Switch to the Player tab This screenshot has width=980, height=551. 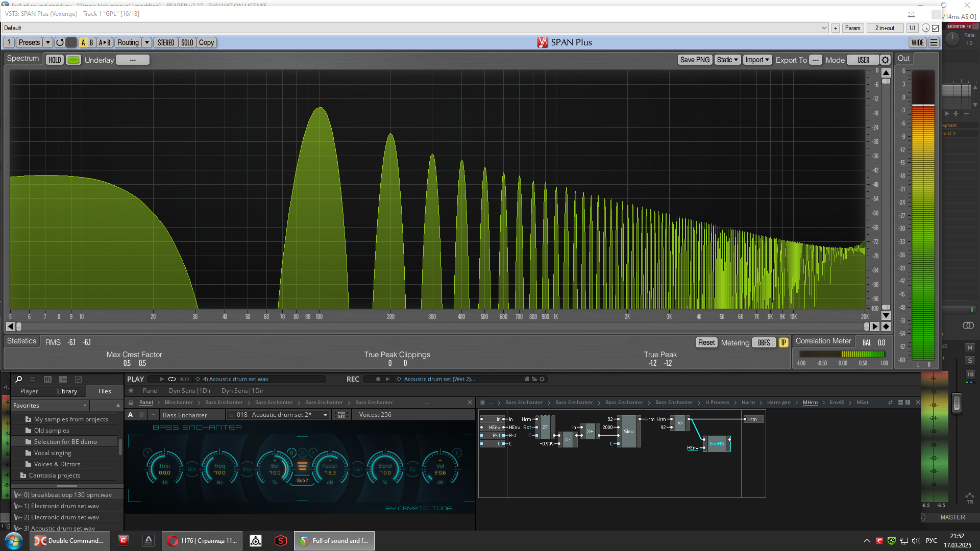point(29,391)
